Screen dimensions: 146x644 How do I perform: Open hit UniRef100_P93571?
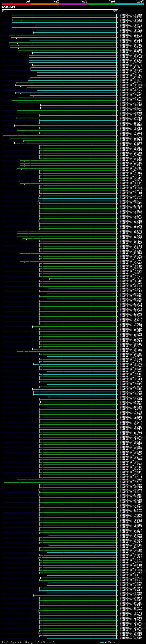pos(131,82)
